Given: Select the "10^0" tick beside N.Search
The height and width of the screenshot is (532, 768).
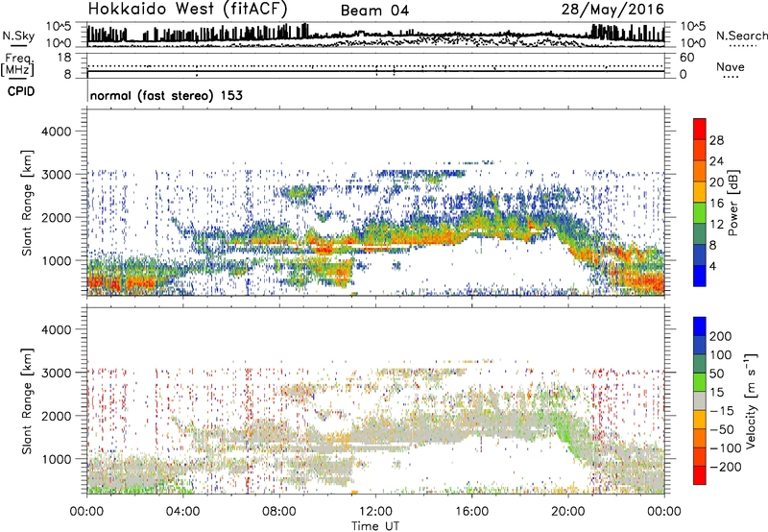Looking at the screenshot, I should 692,43.
